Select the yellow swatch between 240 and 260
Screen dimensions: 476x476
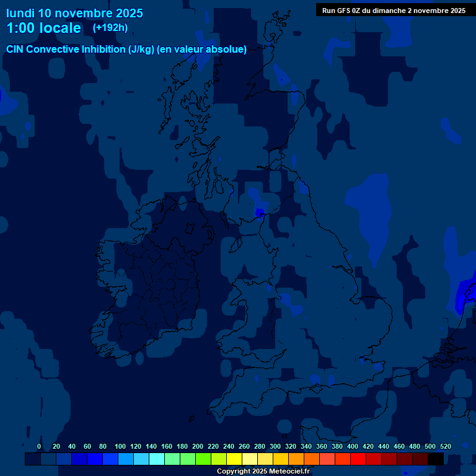234,459
